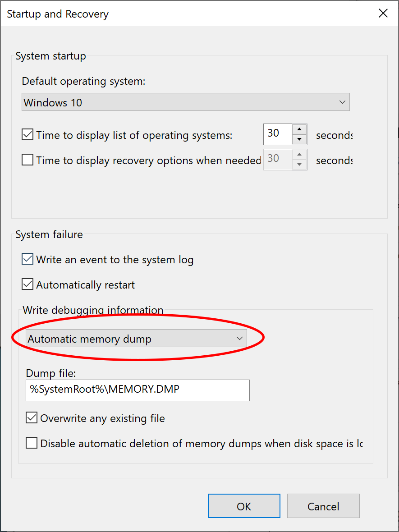
Task: Toggle Time to display list of operating systems
Action: [28, 135]
